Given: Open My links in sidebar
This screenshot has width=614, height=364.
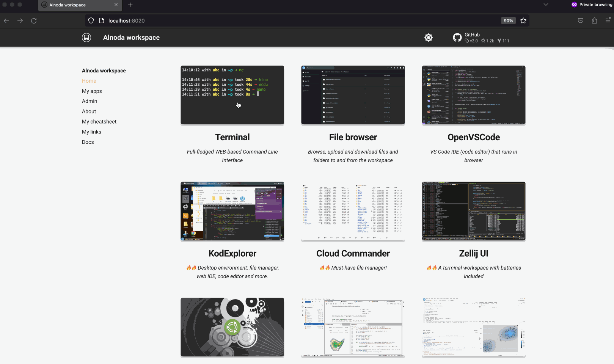Looking at the screenshot, I should click(x=92, y=132).
